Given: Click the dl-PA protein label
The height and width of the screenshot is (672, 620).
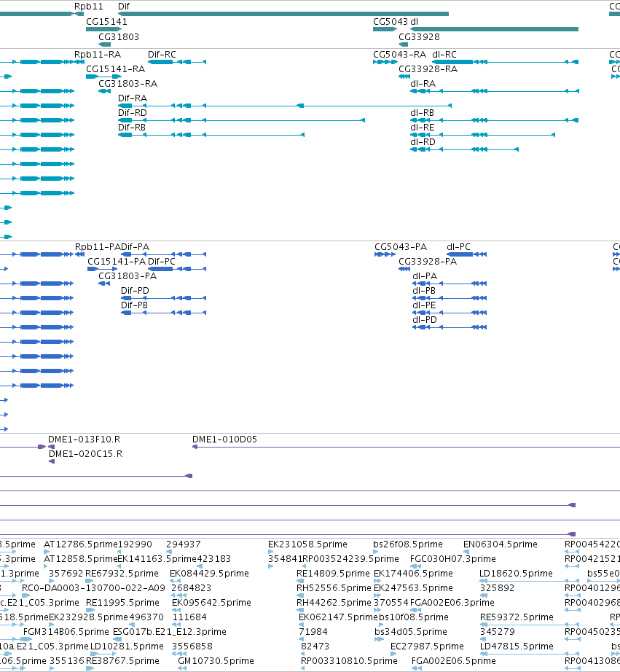Looking at the screenshot, I should click(x=425, y=276).
